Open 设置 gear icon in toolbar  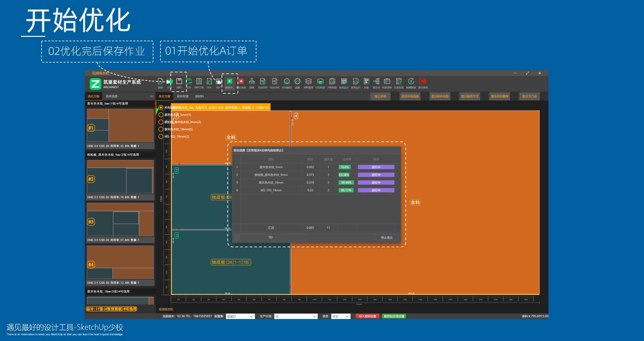click(x=297, y=82)
